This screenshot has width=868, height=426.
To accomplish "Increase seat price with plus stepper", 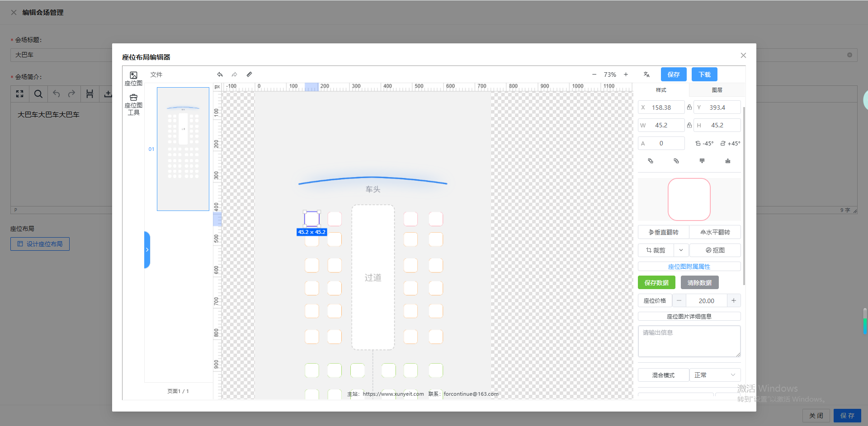I will [x=734, y=300].
